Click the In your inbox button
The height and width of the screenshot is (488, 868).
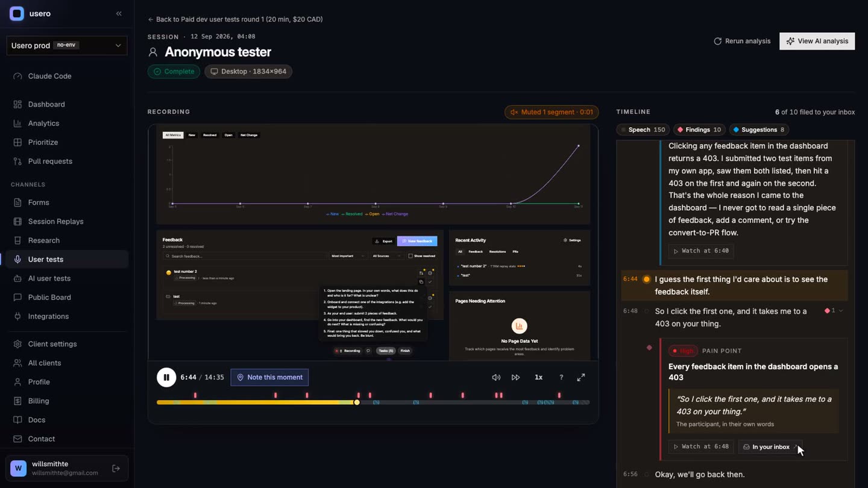point(770,446)
